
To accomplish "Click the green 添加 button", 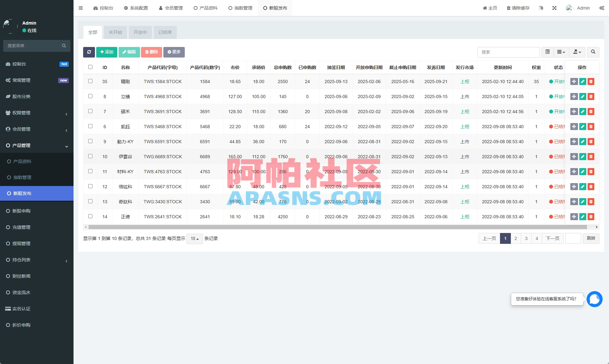I will (107, 52).
